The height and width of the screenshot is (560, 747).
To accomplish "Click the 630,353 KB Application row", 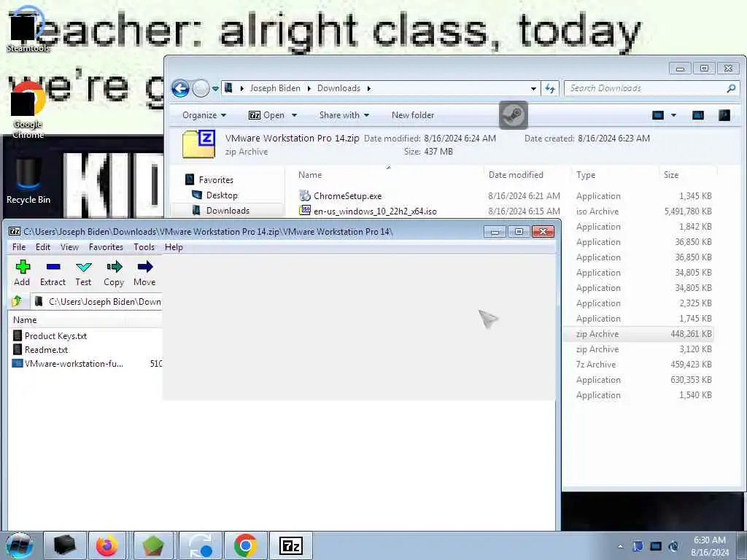I will click(x=638, y=379).
